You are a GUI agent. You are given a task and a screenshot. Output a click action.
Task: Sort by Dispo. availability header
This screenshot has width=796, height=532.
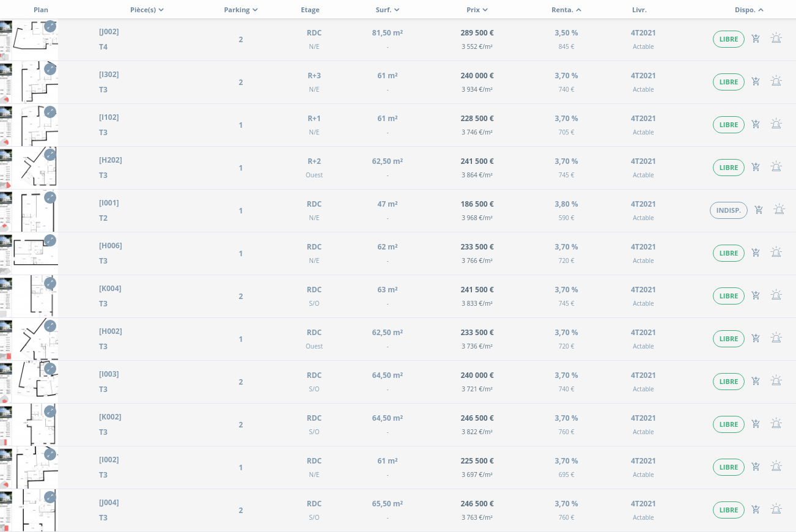tap(749, 10)
